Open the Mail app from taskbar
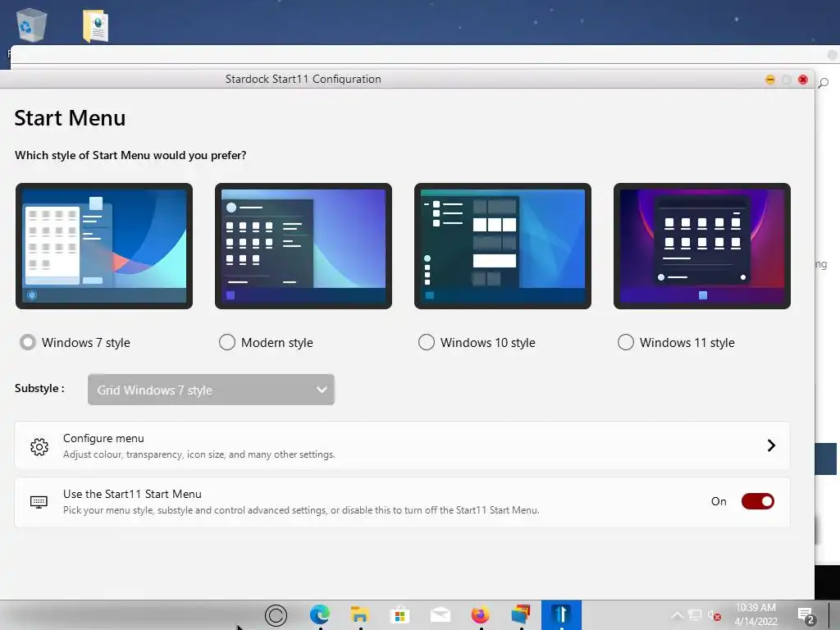Image resolution: width=840 pixels, height=630 pixels. [441, 615]
